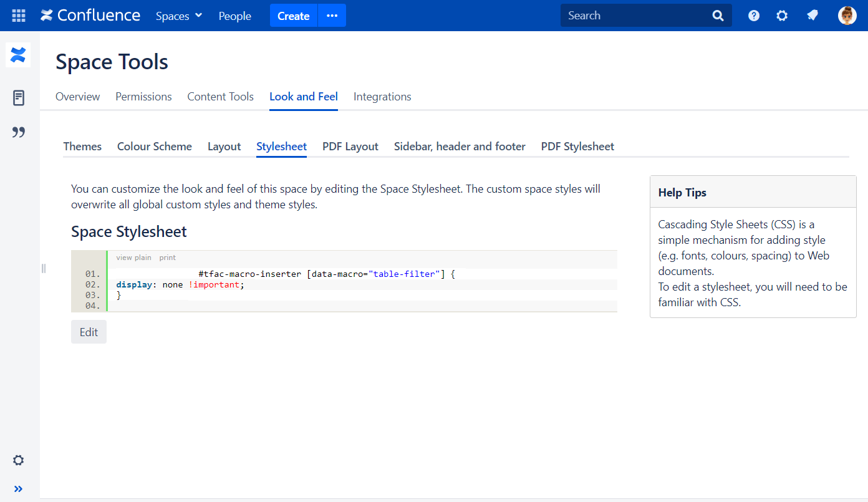Open the PDF Stylesheet tab
This screenshot has width=868, height=502.
tap(577, 147)
